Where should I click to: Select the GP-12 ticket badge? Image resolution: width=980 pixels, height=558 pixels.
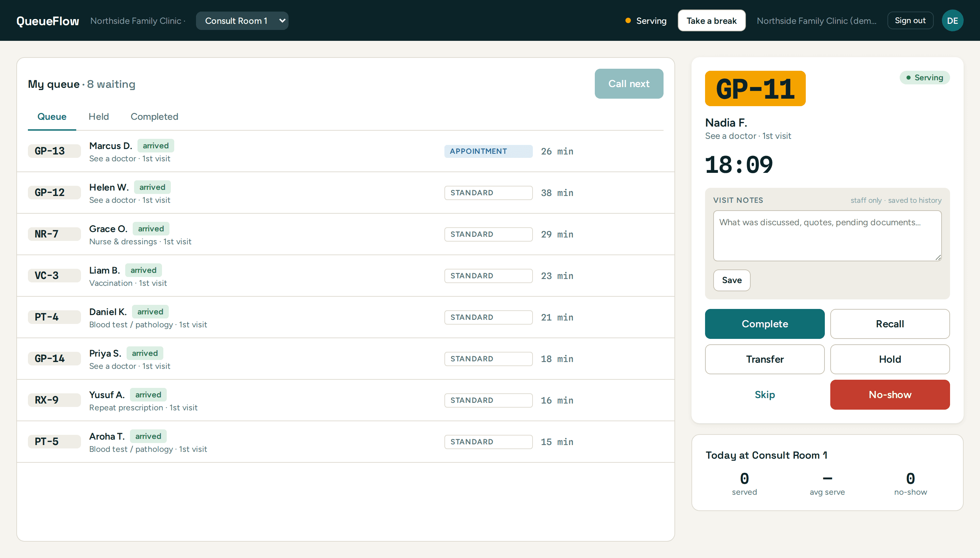[x=54, y=192]
